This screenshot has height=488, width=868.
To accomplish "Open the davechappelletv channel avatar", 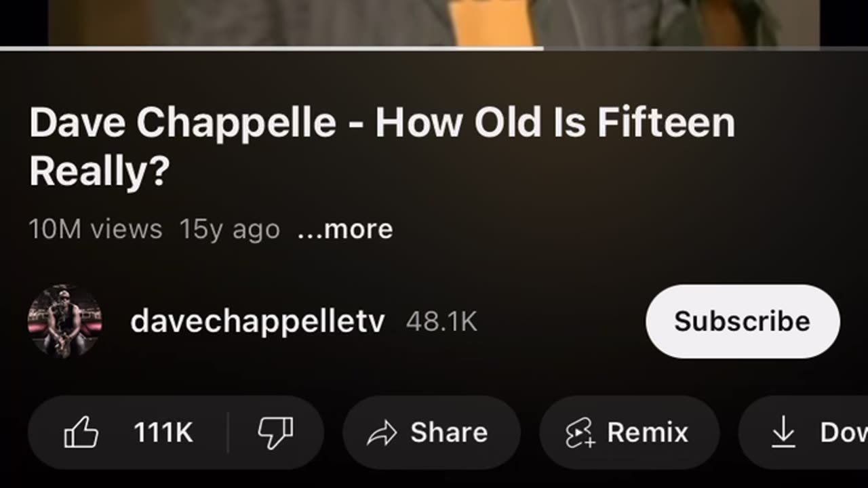I will pyautogui.click(x=64, y=321).
